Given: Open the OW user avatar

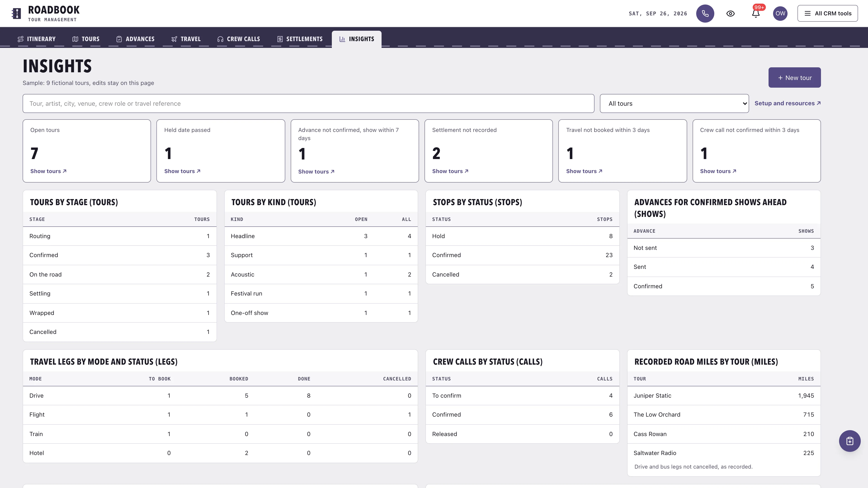Looking at the screenshot, I should [780, 14].
